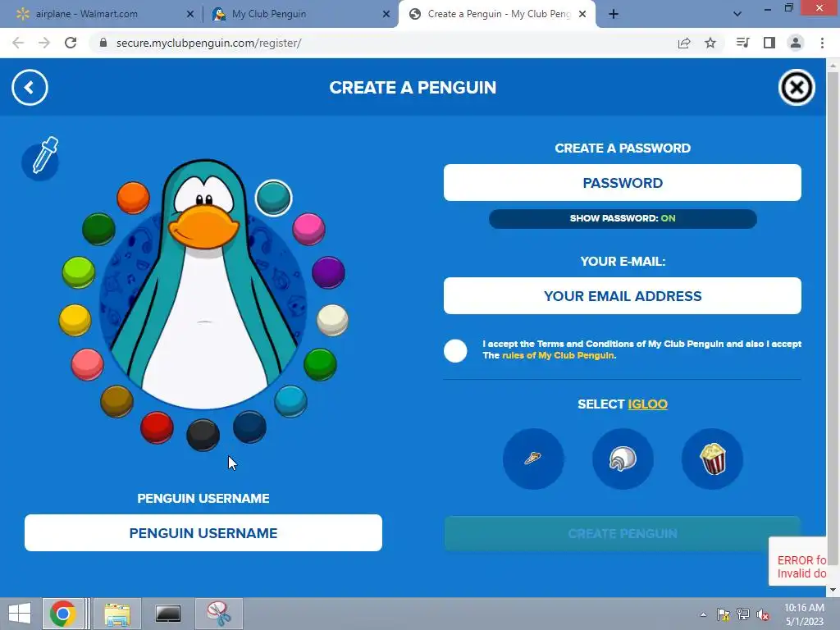840x630 pixels.
Task: Pick the brown penguin color
Action: coord(116,400)
